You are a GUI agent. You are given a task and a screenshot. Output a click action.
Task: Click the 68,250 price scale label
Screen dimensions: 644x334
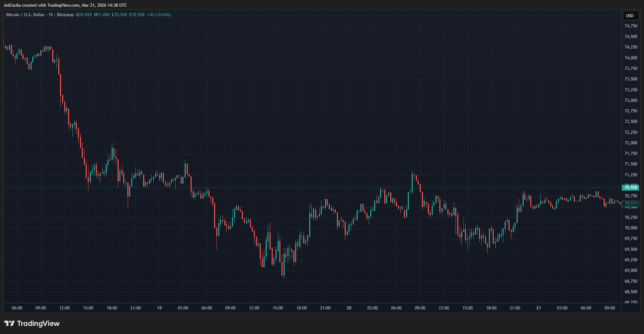pos(631,302)
